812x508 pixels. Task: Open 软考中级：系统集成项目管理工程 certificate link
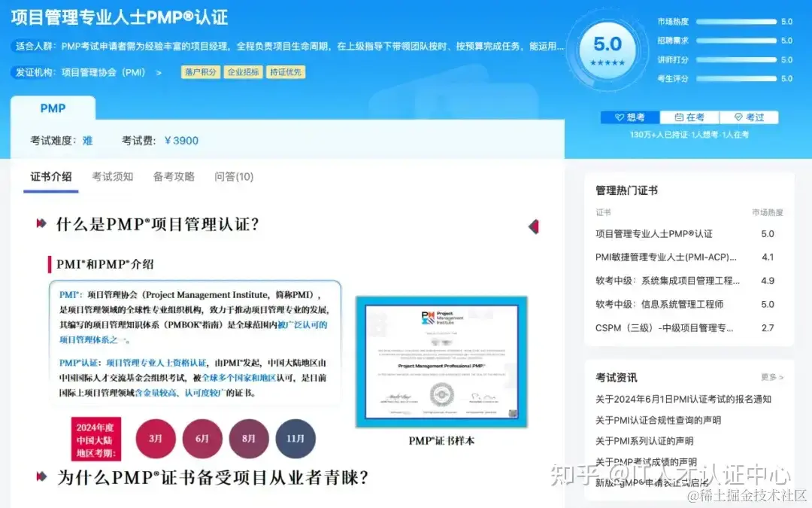point(668,281)
